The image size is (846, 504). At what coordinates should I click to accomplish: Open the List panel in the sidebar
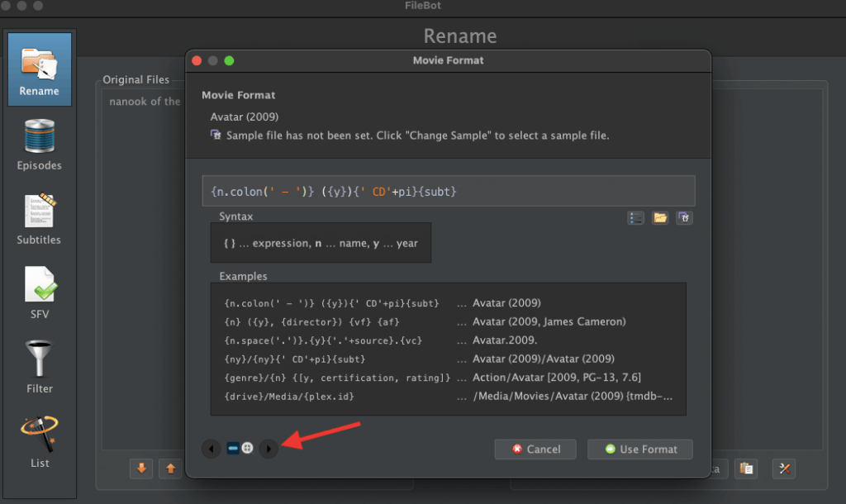[40, 442]
